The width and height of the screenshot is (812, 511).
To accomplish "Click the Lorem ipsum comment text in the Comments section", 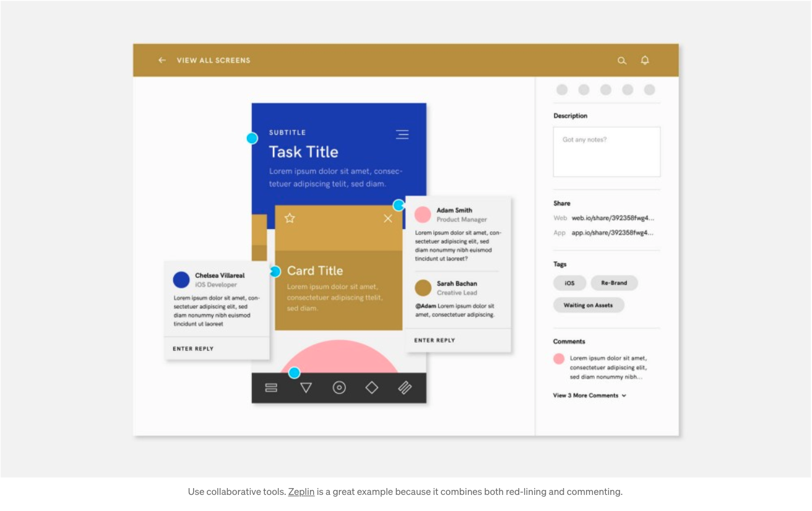I will pos(608,367).
